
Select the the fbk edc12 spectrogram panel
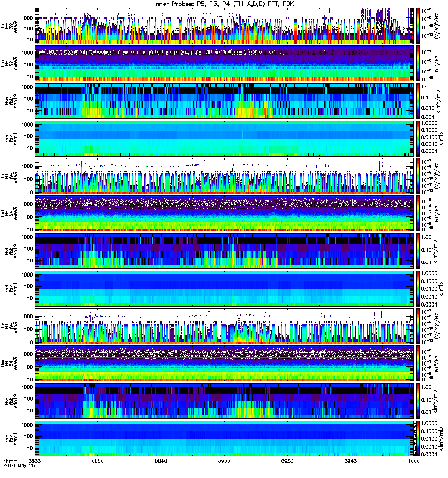tap(225, 401)
